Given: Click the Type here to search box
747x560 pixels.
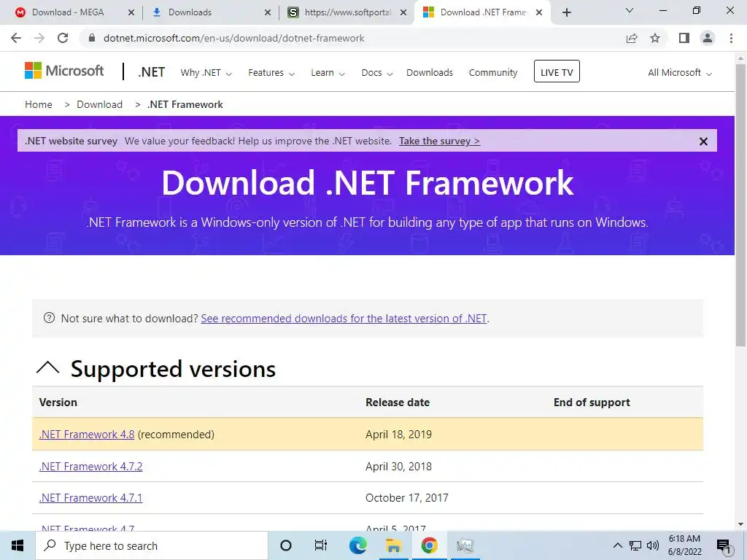Looking at the screenshot, I should [152, 545].
